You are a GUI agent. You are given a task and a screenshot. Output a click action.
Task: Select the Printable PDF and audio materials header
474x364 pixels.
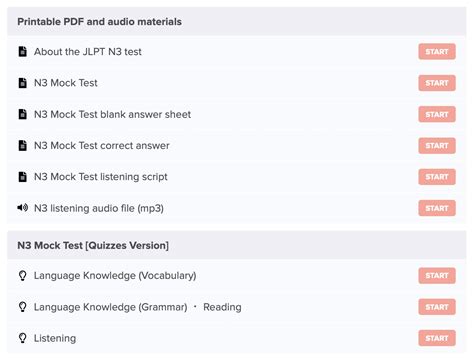(x=237, y=22)
